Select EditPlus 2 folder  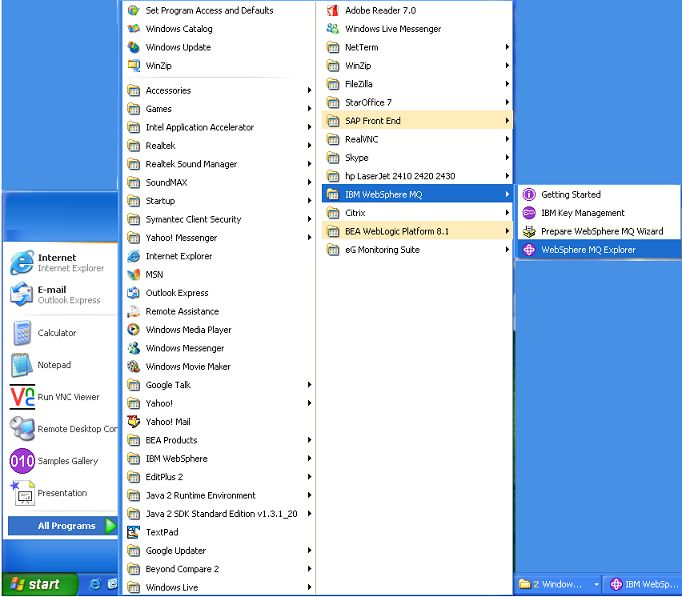click(219, 477)
